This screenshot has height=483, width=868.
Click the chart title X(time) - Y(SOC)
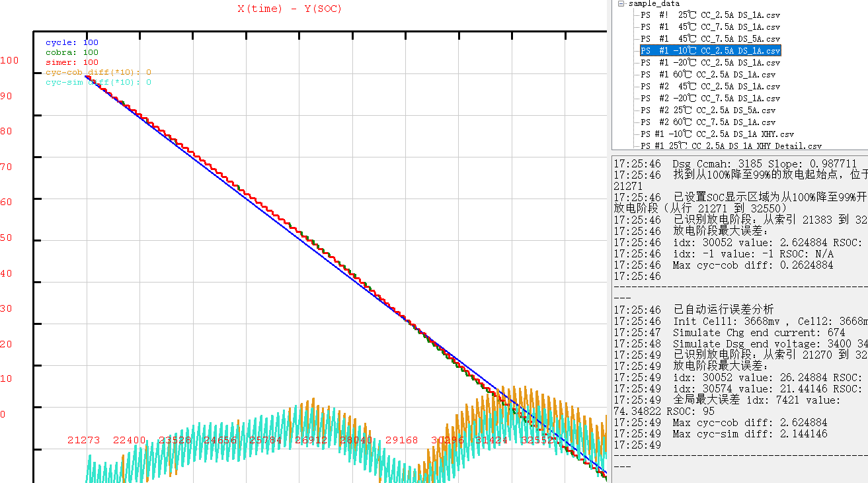point(290,9)
